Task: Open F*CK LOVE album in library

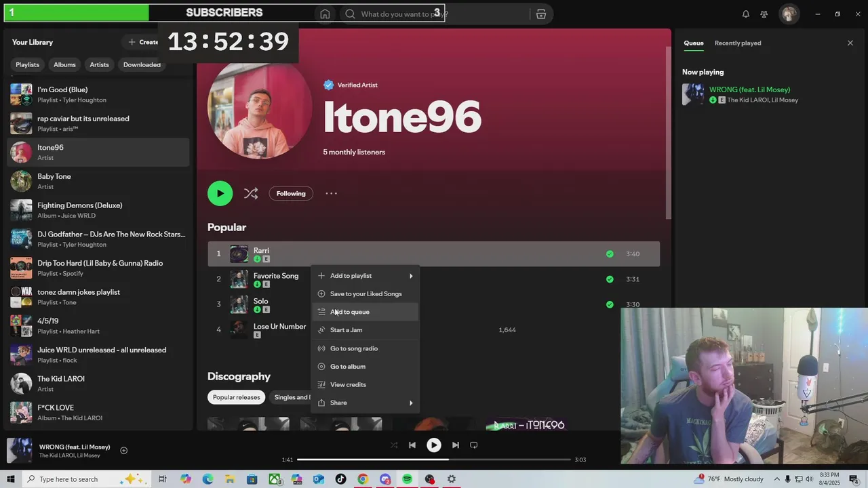Action: click(x=98, y=413)
